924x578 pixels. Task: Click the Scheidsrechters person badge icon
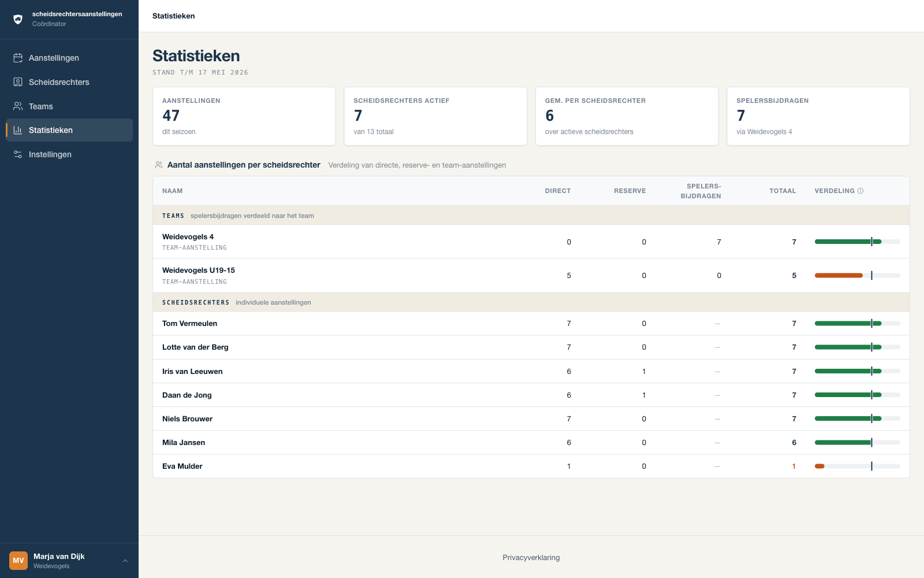(x=18, y=82)
